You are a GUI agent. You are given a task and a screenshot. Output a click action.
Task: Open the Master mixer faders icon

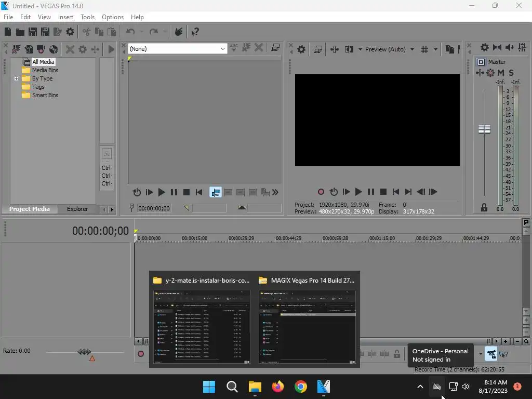pos(522,47)
